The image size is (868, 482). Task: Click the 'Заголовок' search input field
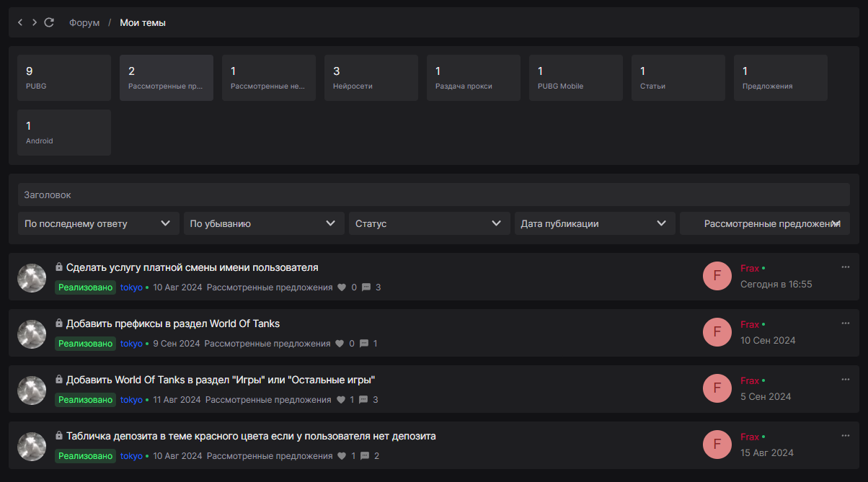pos(433,195)
